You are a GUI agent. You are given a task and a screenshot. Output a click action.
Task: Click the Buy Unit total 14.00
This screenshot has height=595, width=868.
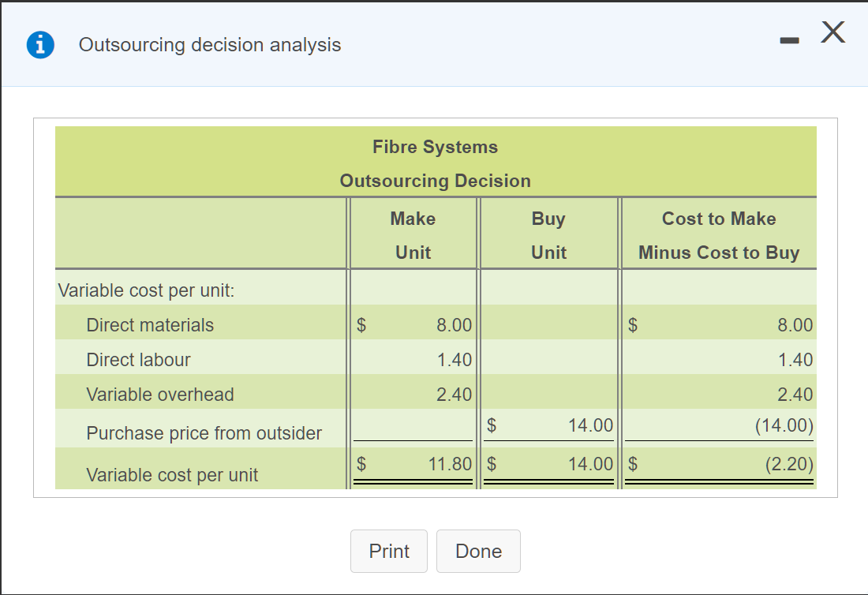pyautogui.click(x=591, y=464)
